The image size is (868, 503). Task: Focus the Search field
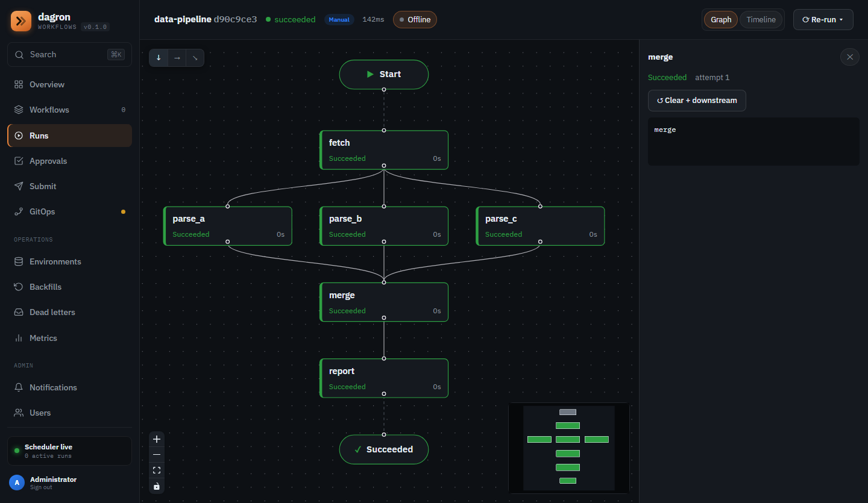tap(69, 54)
